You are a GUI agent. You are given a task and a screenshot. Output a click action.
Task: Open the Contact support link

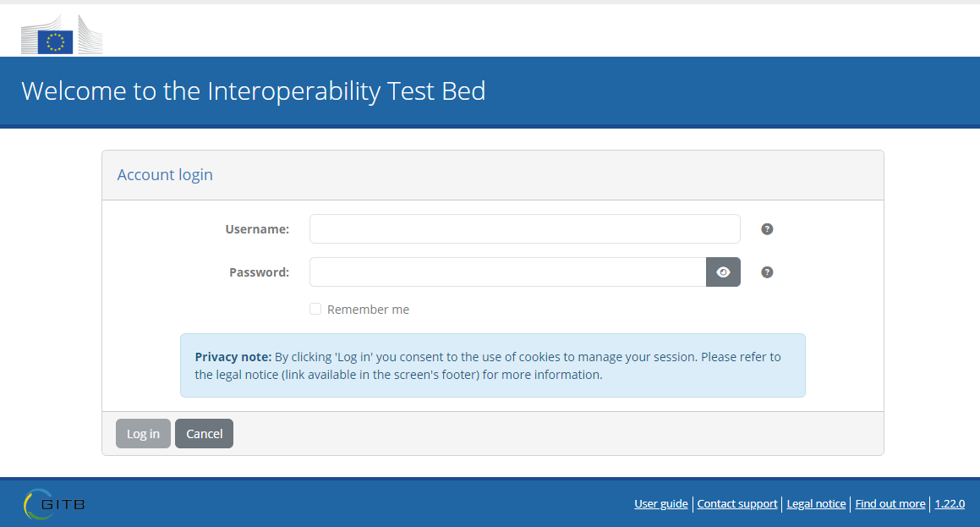(737, 504)
